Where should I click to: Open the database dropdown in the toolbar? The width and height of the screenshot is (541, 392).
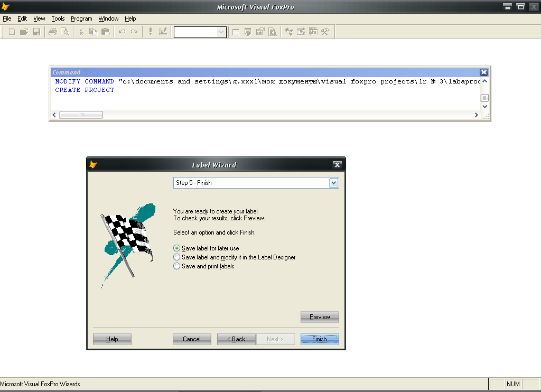coord(221,32)
